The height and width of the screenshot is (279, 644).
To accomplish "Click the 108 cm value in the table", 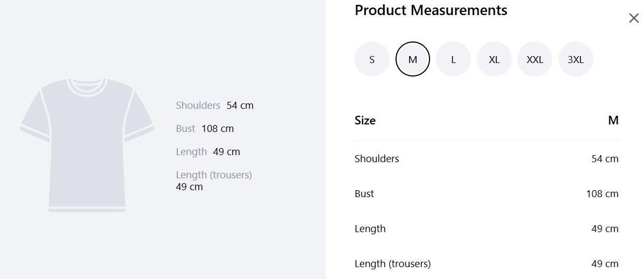I will point(602,194).
